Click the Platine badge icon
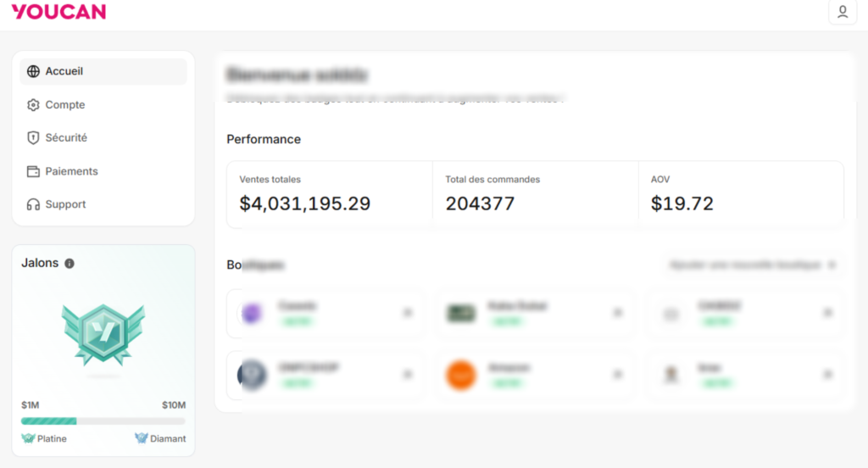Screen dimensions: 868x468 29,438
